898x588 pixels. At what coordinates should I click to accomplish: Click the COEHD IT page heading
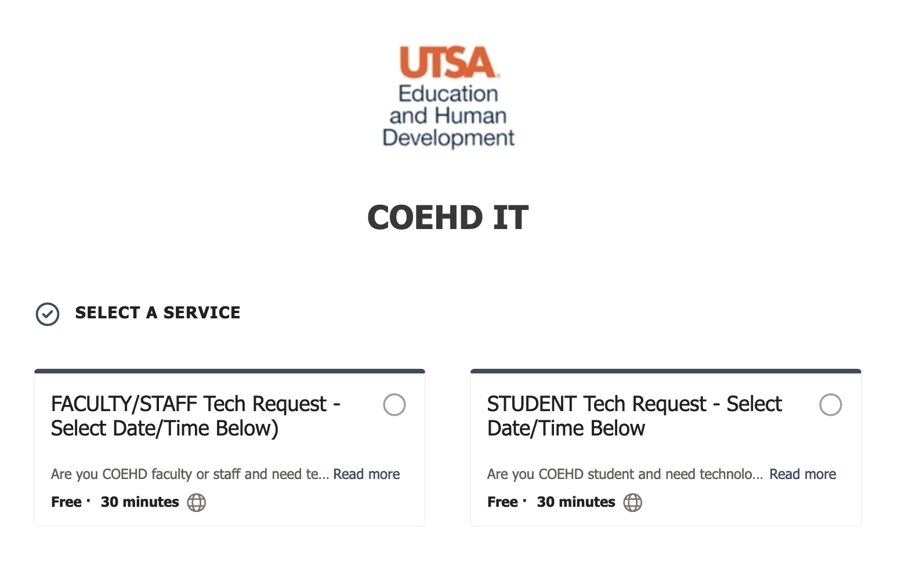point(448,217)
